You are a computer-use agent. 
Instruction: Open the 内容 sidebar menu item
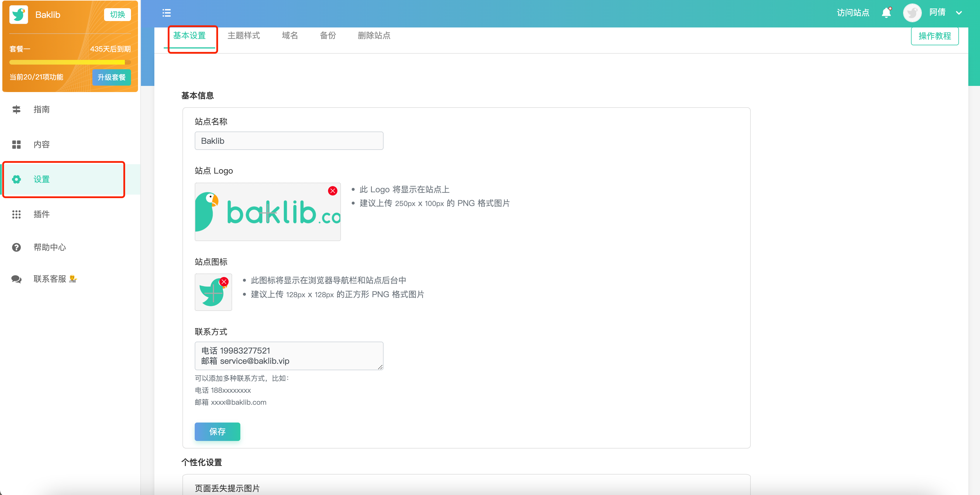[x=70, y=144]
